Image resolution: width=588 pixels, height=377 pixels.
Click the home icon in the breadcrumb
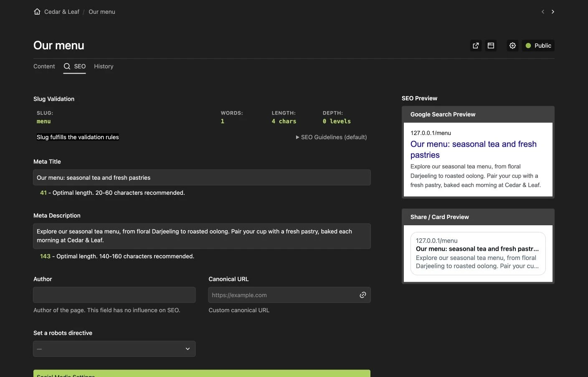click(37, 12)
